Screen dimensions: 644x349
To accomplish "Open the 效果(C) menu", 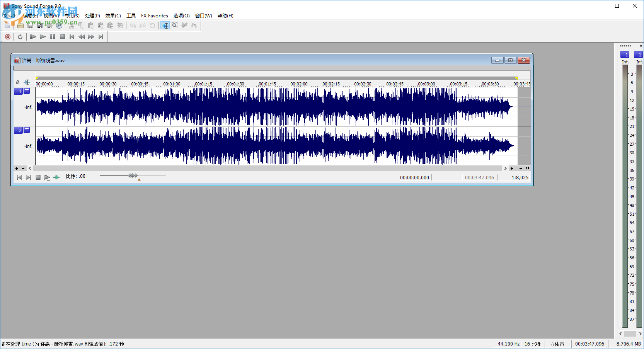I will (113, 16).
